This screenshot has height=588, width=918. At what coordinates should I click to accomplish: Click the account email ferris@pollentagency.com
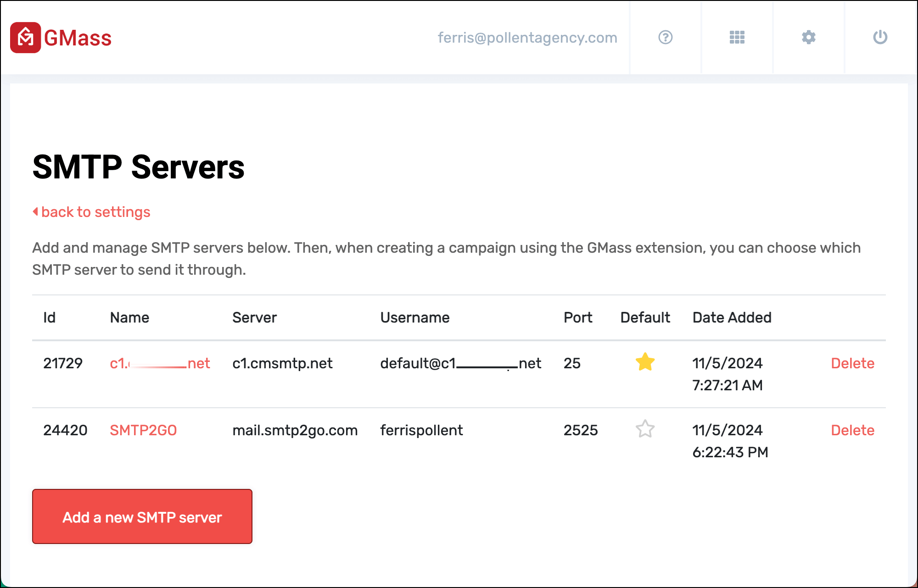tap(527, 38)
